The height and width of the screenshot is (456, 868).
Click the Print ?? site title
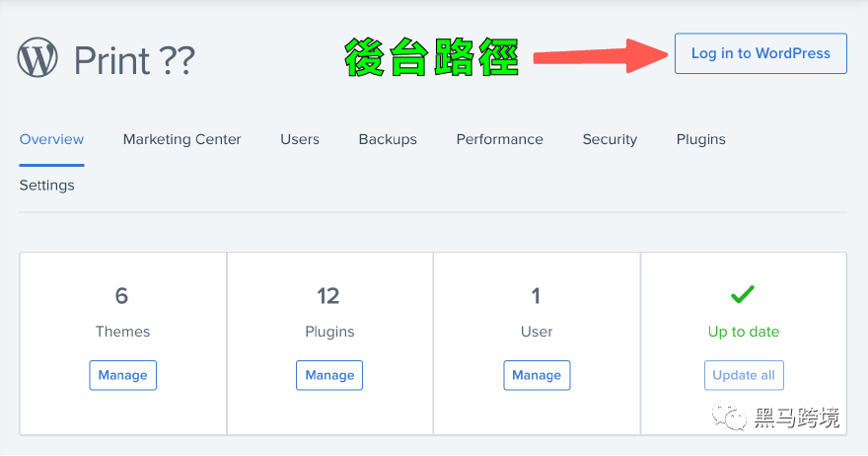[134, 60]
